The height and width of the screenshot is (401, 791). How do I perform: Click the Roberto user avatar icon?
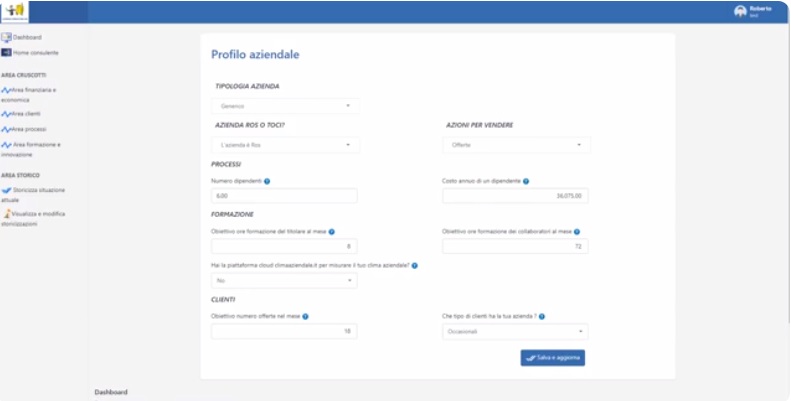(740, 11)
